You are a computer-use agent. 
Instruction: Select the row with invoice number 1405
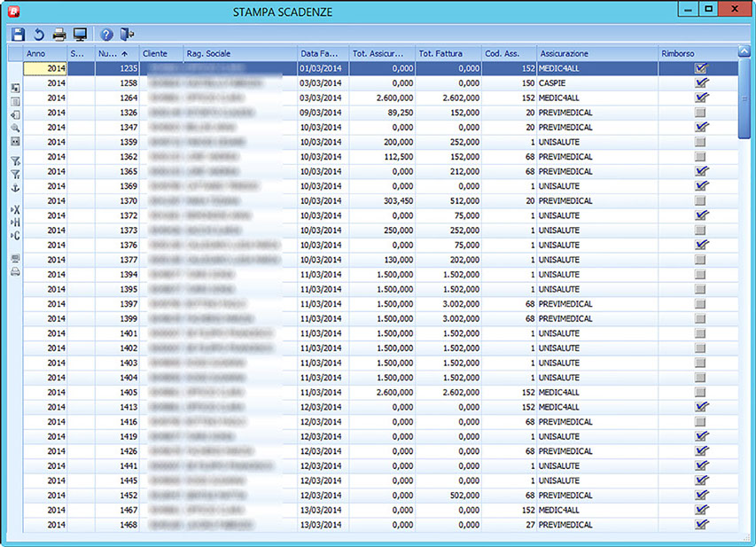(129, 392)
